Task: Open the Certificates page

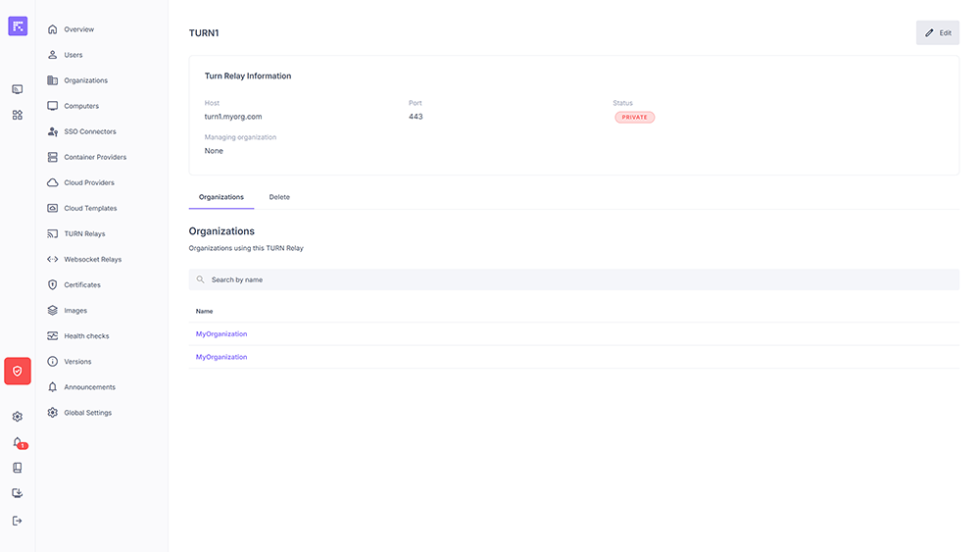Action: [x=82, y=285]
